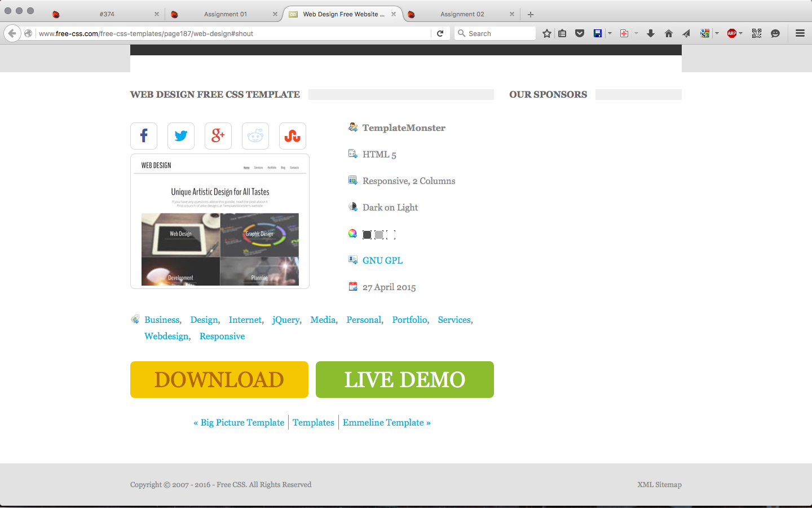Click the blue floppy disk save icon

click(598, 33)
